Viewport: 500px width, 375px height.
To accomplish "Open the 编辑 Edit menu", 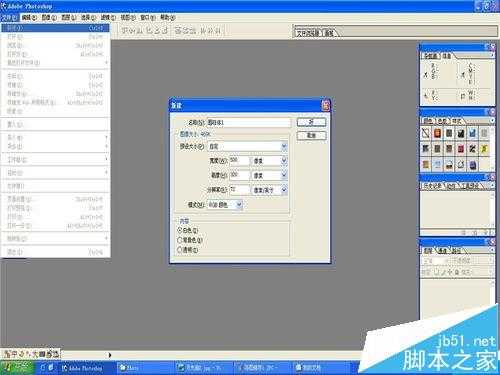I will 29,17.
